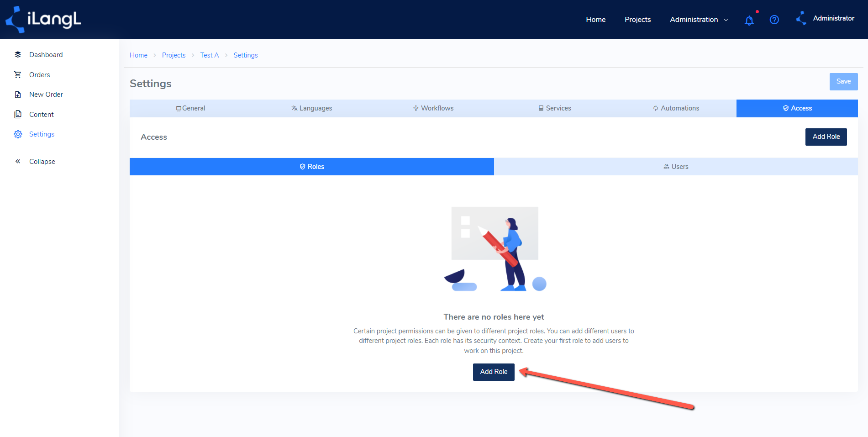This screenshot has height=437, width=868.
Task: Switch to the Workflows tab
Action: click(x=433, y=108)
